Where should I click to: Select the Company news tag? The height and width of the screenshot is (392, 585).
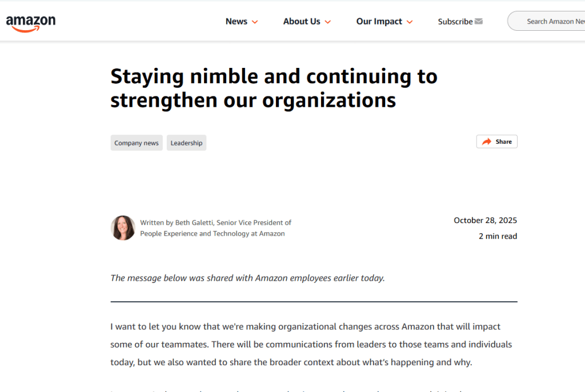pyautogui.click(x=137, y=143)
